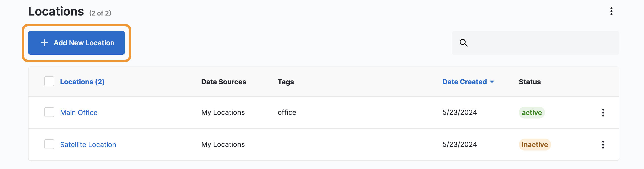644x169 pixels.
Task: Open the page-level three-dot options menu
Action: pos(611,12)
